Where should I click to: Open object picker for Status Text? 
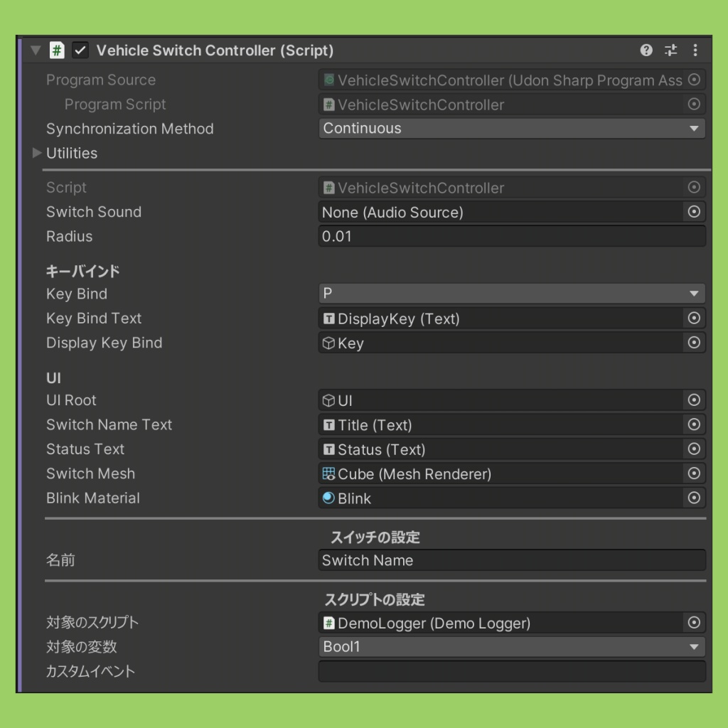click(694, 449)
